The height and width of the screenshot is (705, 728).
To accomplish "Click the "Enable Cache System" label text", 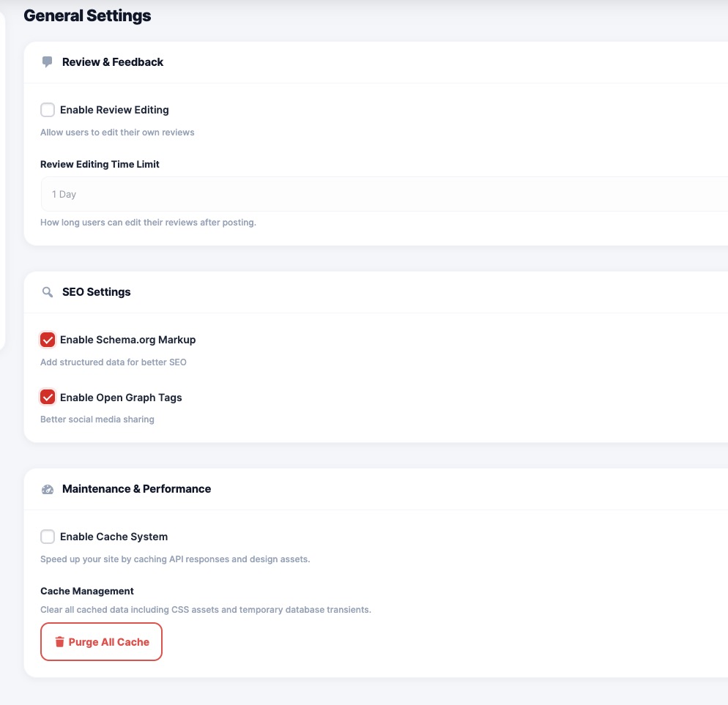I will 114,537.
